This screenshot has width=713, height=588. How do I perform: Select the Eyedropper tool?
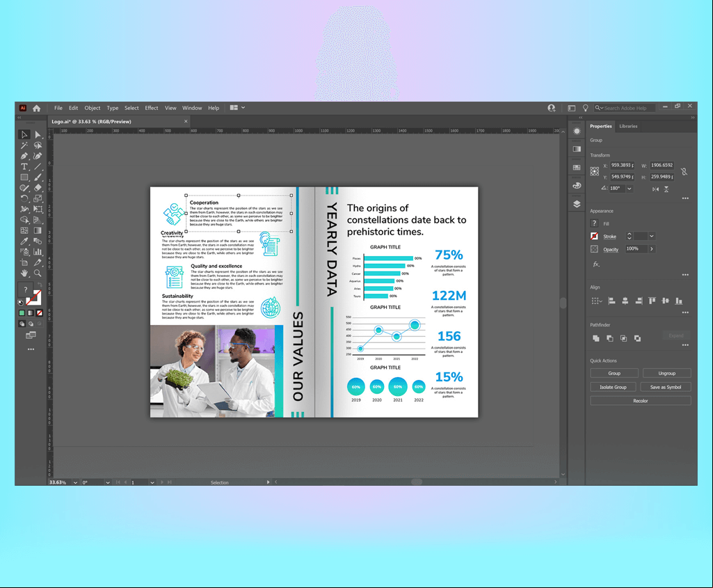pos(24,241)
